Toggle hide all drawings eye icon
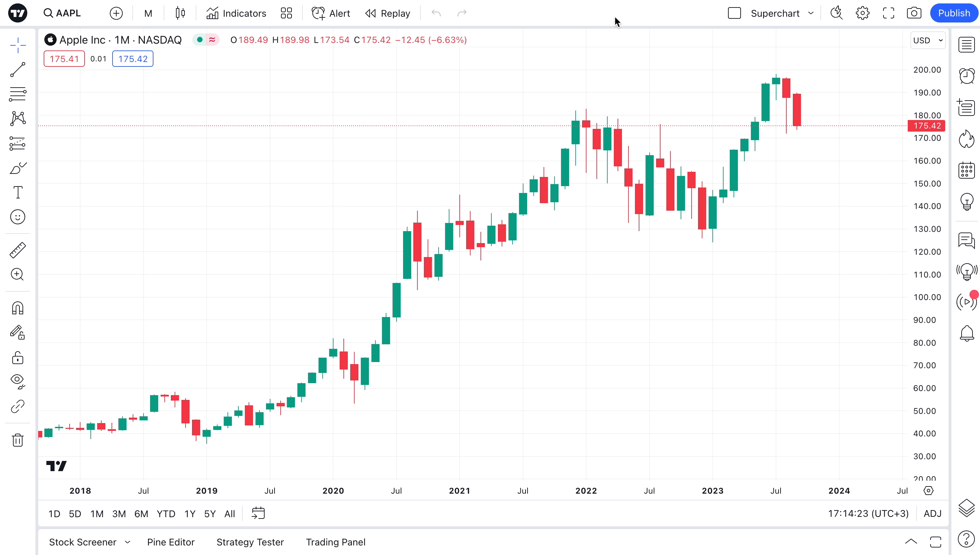The image size is (980, 555). (17, 381)
